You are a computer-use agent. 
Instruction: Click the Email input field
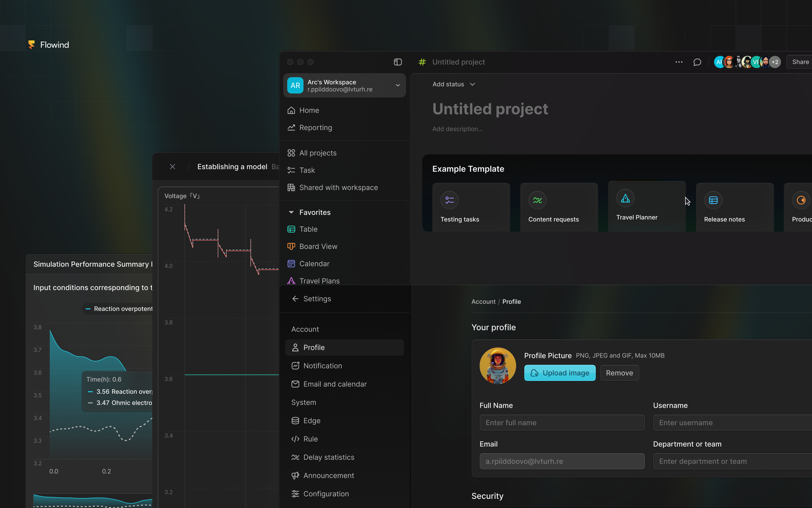562,461
